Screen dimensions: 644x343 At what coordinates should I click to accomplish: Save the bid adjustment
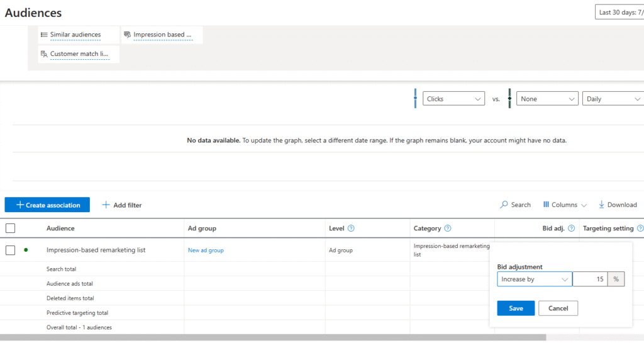click(515, 308)
